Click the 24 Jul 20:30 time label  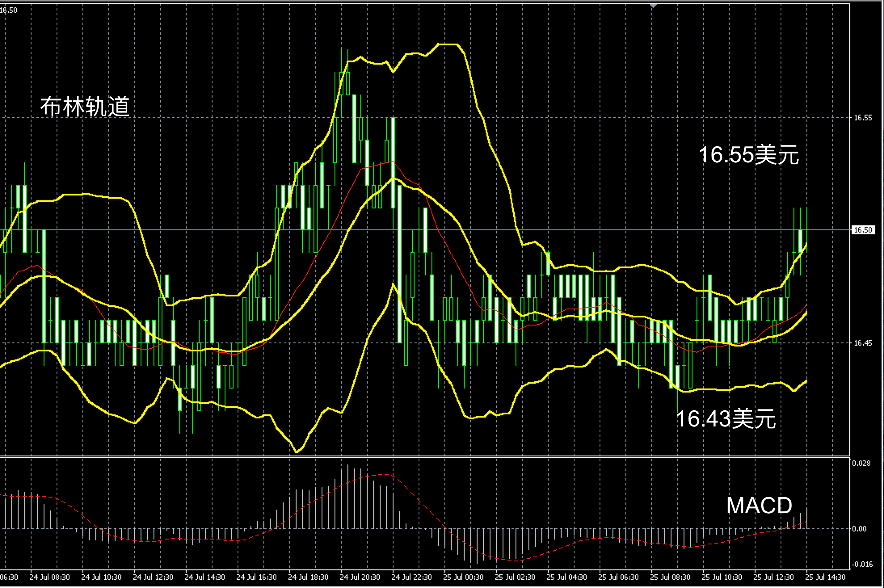coord(360,577)
